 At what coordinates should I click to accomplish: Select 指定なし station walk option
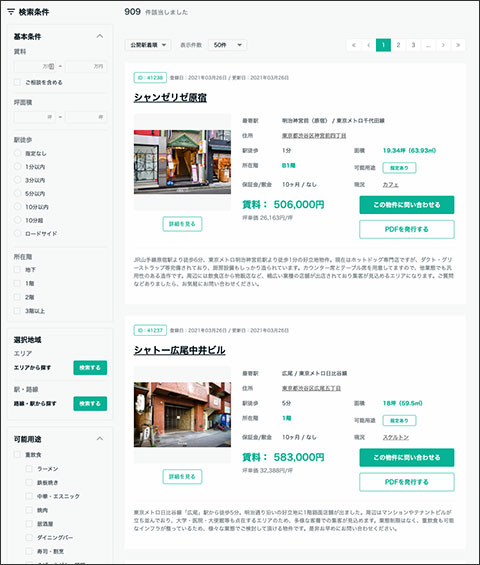[17, 153]
